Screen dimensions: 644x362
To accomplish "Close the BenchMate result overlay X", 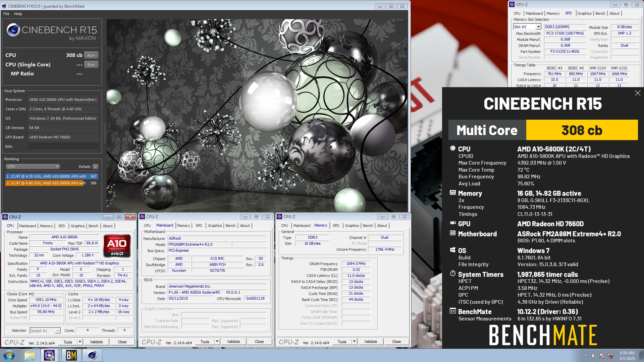I will point(638,93).
